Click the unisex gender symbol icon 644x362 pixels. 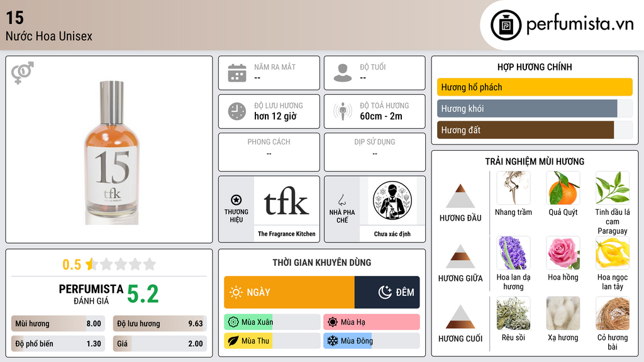point(23,73)
